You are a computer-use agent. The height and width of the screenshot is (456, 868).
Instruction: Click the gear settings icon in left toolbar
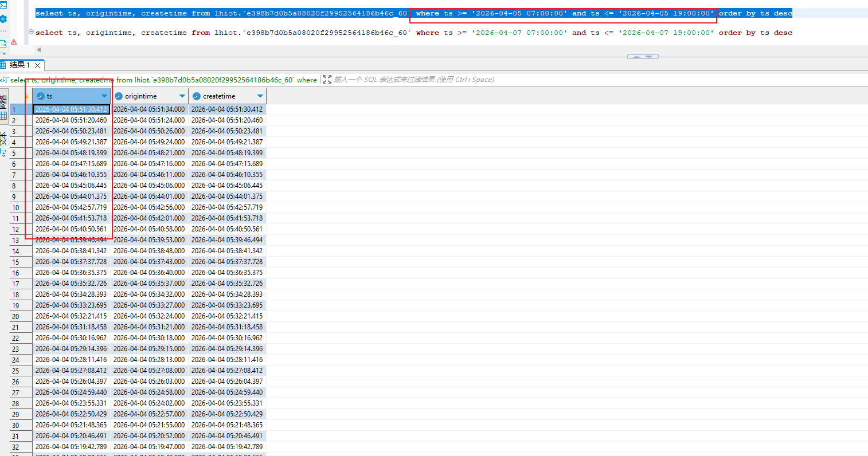point(3,18)
